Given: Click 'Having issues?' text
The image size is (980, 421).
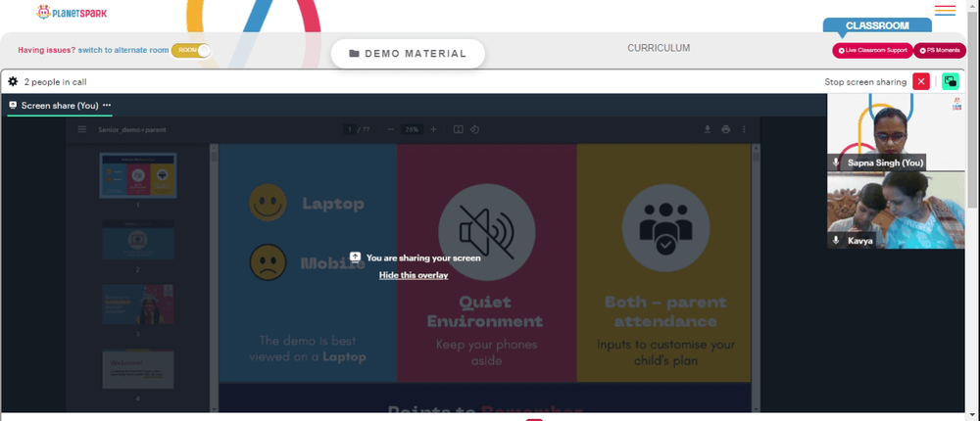Looking at the screenshot, I should point(47,50).
